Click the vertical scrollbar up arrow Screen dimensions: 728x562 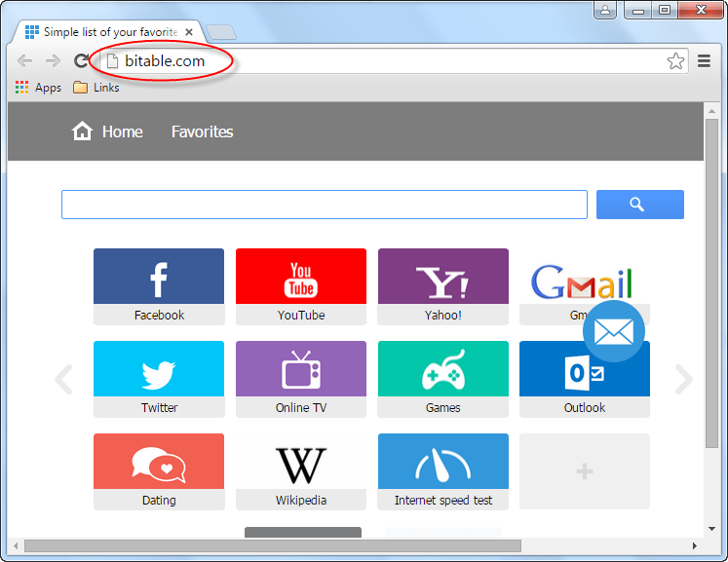(x=711, y=110)
